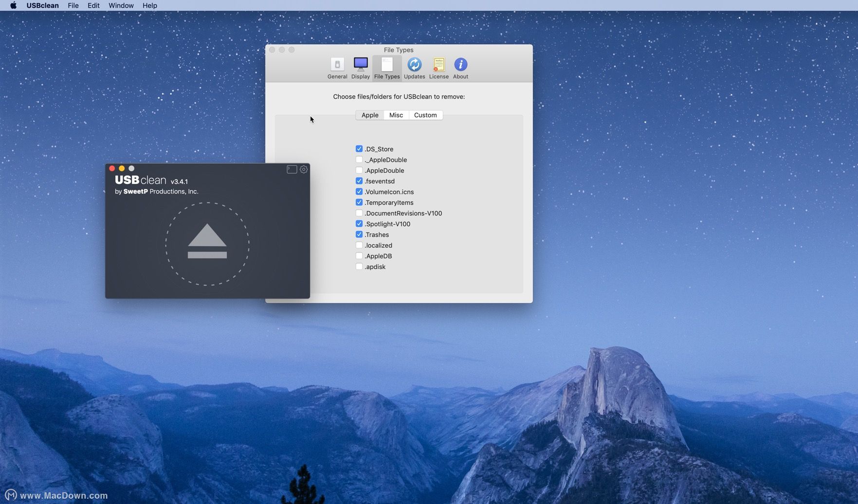The height and width of the screenshot is (504, 858).
Task: Open the USBclean application menu
Action: (42, 5)
